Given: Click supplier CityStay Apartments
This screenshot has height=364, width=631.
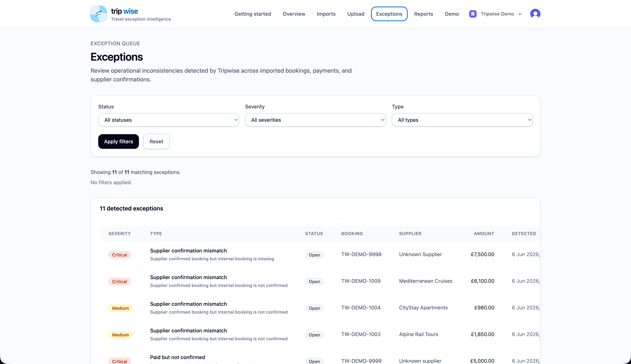Looking at the screenshot, I should (423, 308).
